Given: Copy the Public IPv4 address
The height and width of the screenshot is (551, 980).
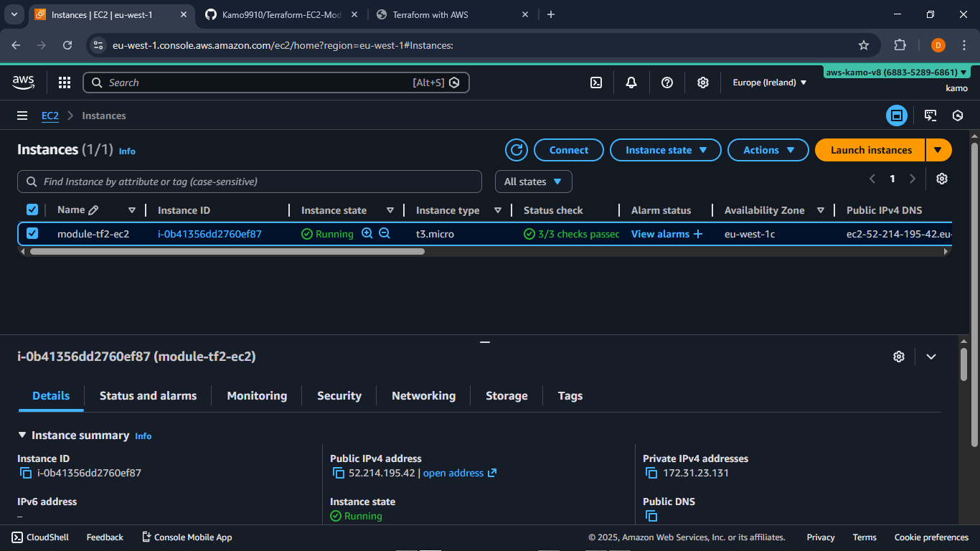Looking at the screenshot, I should click(339, 473).
